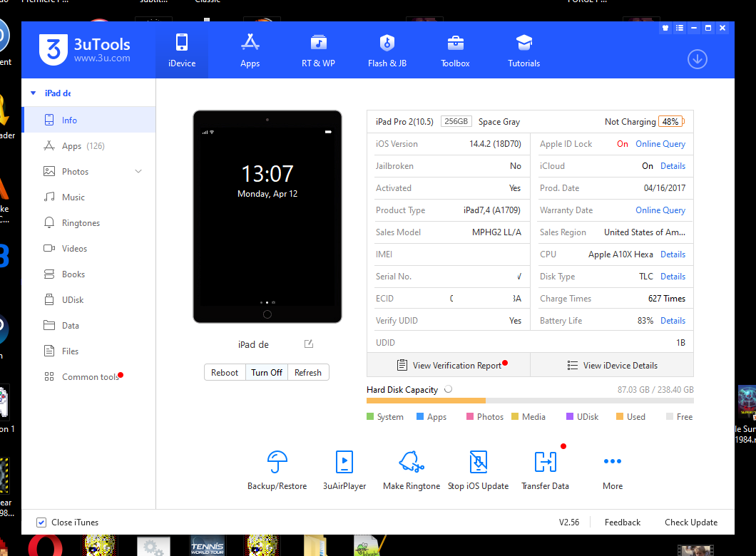This screenshot has width=756, height=556.
Task: Switch to RT & WP tab
Action: click(318, 50)
